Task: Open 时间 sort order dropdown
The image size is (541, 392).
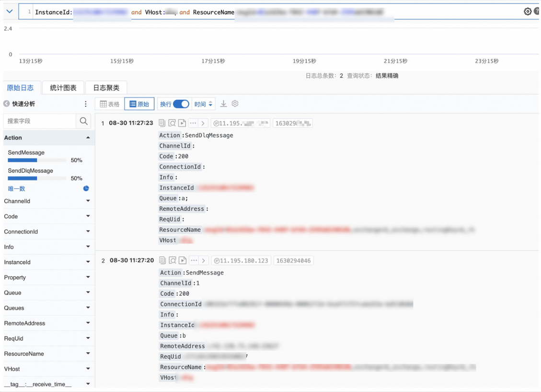Action: [x=203, y=104]
